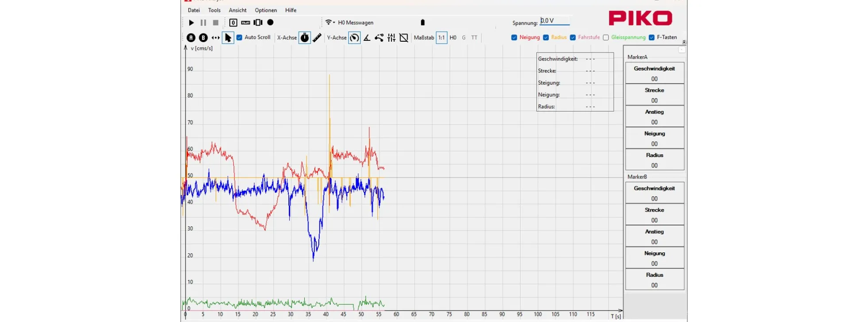Viewport: 868px width, 322px height.
Task: Click the wagon calibration icon beside record
Action: coord(258,23)
